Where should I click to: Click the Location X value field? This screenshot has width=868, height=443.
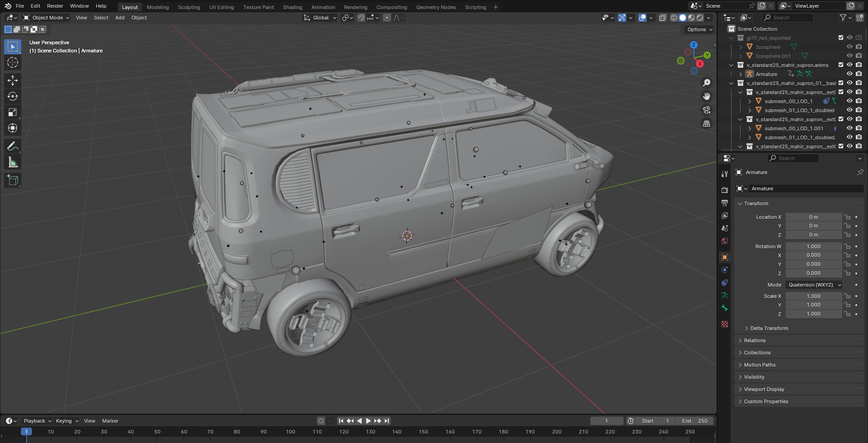(813, 217)
